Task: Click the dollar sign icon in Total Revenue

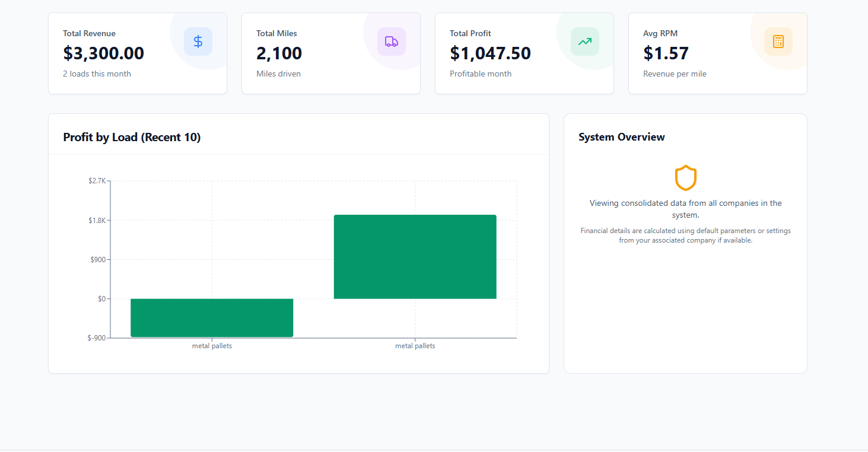Action: (x=198, y=42)
